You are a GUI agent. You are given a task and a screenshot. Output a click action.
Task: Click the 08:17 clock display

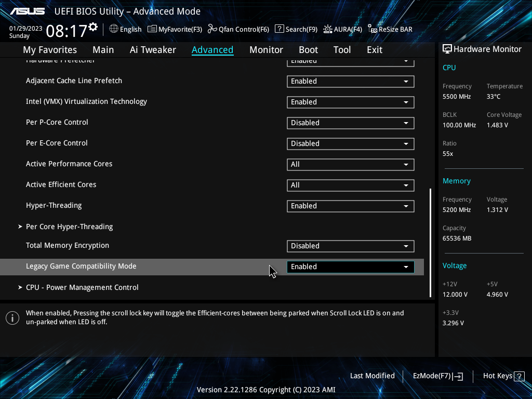(66, 31)
